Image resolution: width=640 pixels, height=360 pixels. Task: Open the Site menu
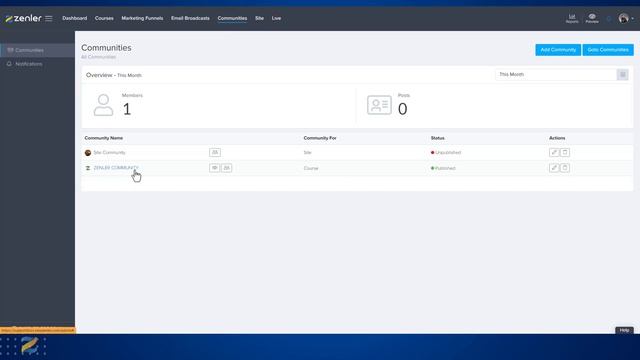[x=259, y=18]
